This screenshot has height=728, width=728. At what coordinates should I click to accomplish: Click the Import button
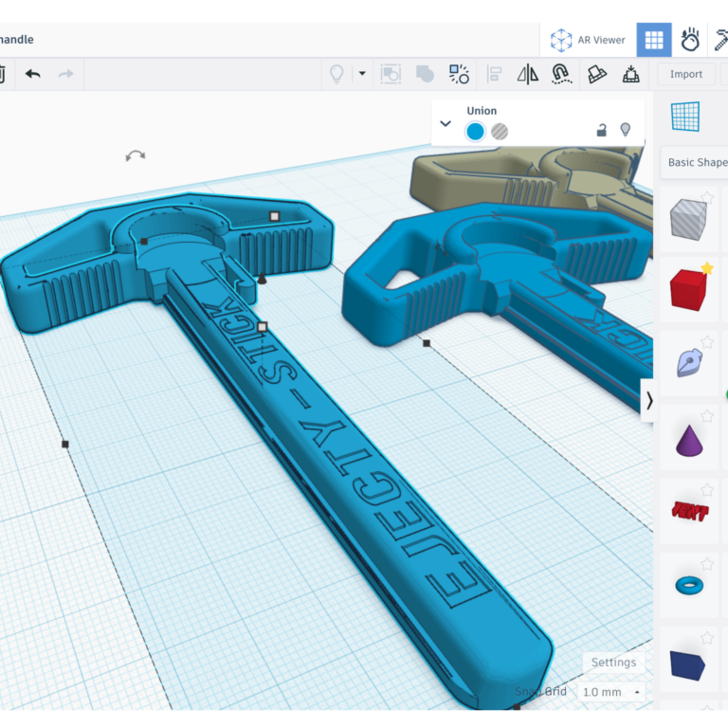tap(686, 74)
